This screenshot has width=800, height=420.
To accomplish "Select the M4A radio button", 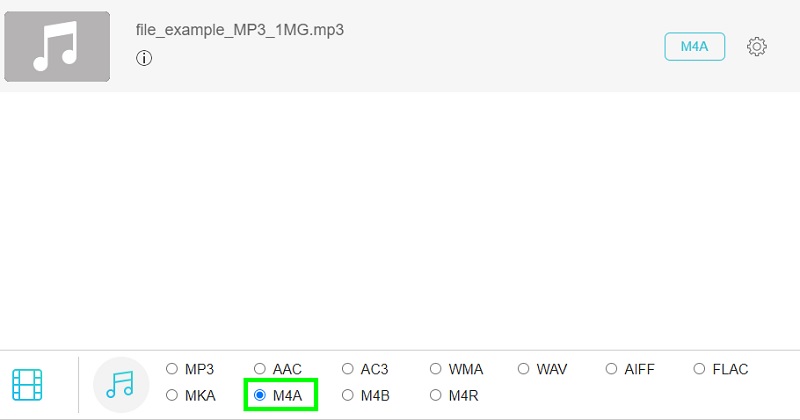I will 260,395.
